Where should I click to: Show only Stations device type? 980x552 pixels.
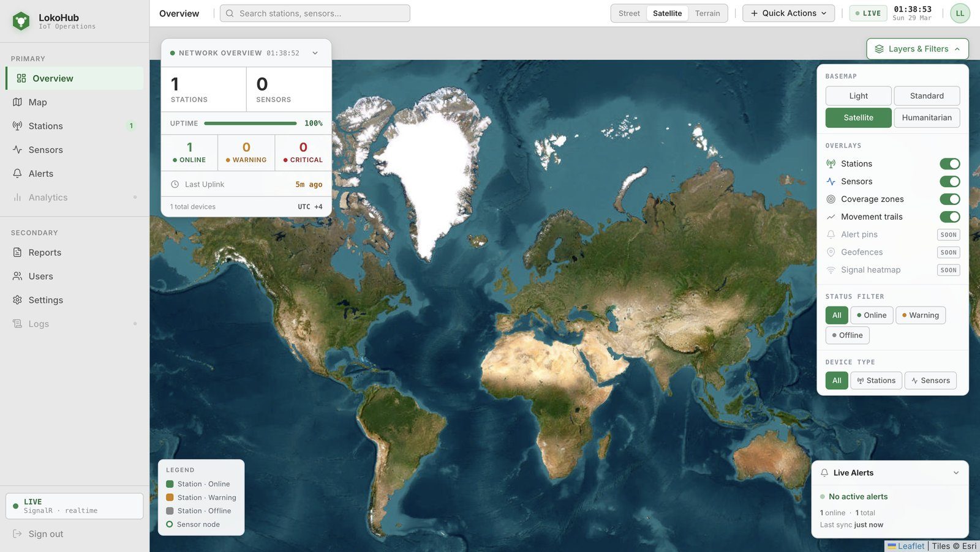[876, 381]
